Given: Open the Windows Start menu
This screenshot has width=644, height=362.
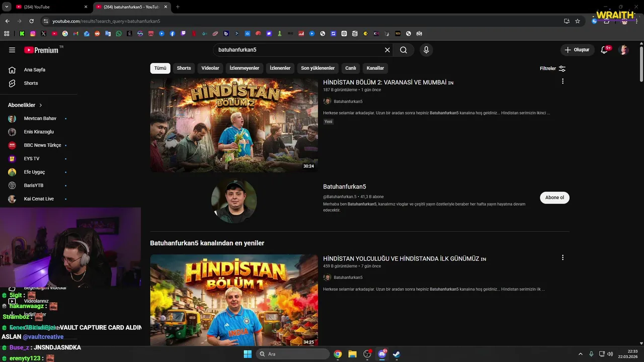Looking at the screenshot, I should [248, 354].
